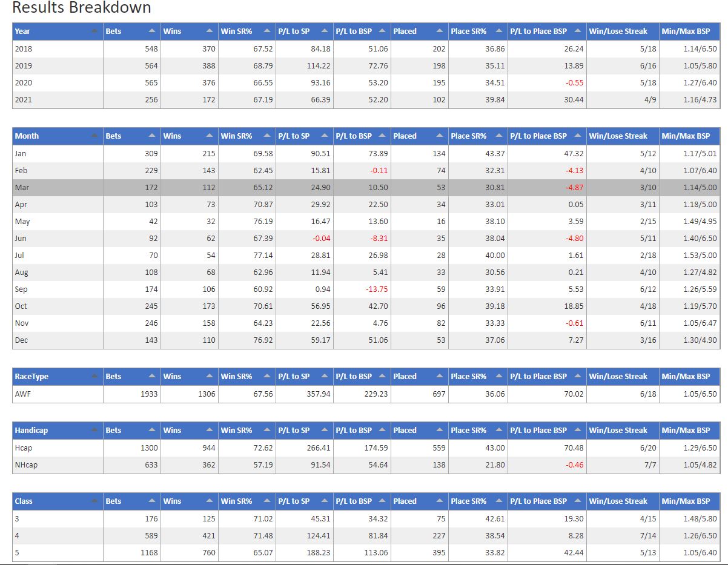Click sort arrow beside Class column header
Image resolution: width=728 pixels, height=565 pixels.
(x=94, y=501)
